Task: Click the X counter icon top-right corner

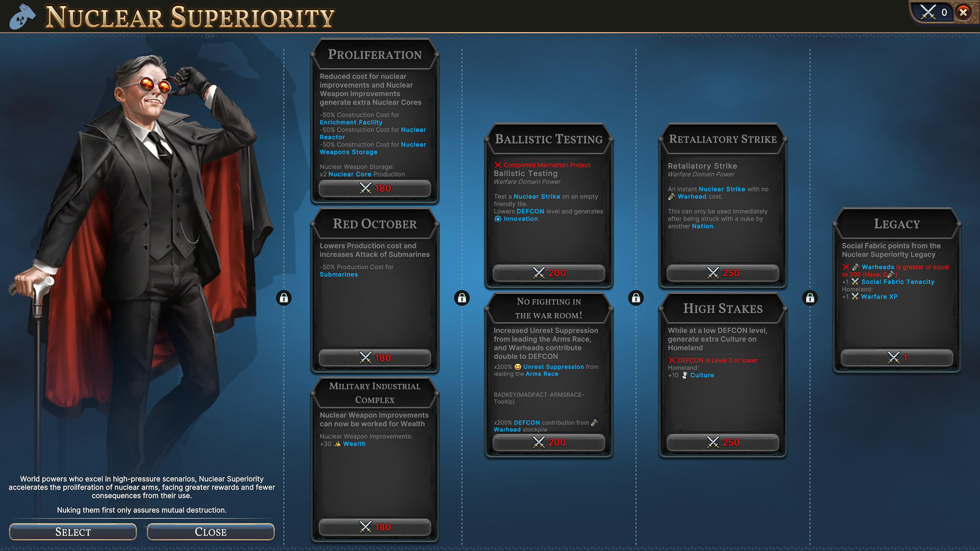Action: 934,11
